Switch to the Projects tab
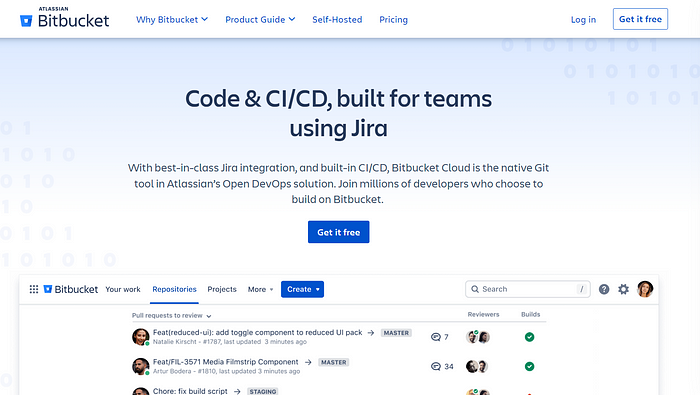700x395 pixels. pos(222,289)
